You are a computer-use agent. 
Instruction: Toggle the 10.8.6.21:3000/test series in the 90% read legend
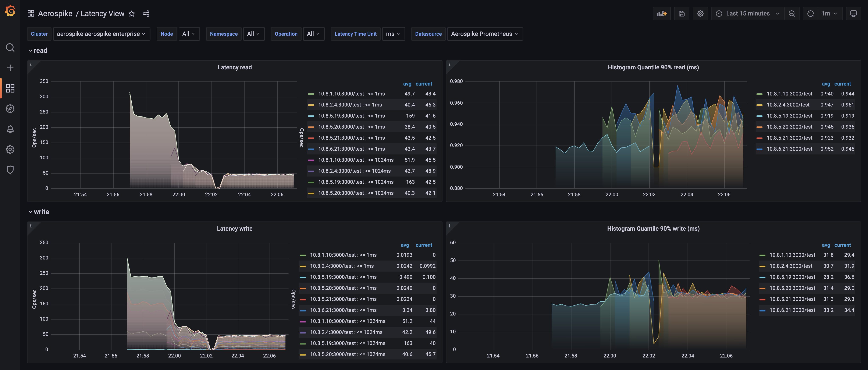tap(789, 149)
